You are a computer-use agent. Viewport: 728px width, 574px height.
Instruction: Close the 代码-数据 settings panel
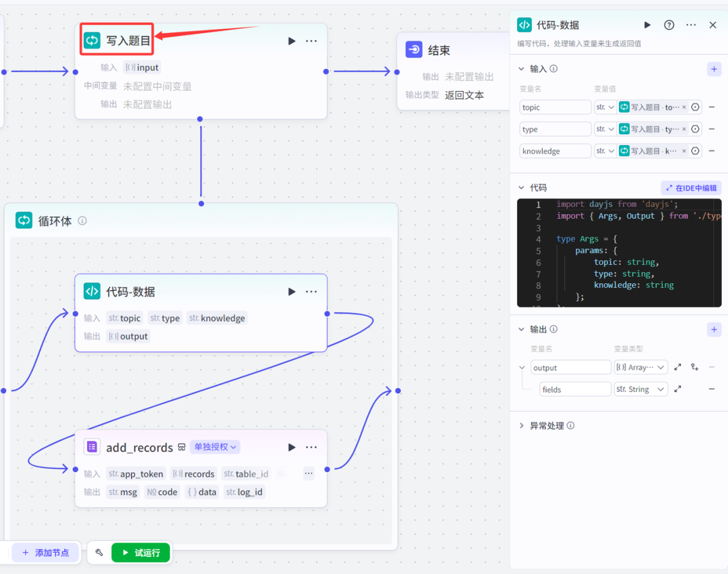[x=712, y=25]
